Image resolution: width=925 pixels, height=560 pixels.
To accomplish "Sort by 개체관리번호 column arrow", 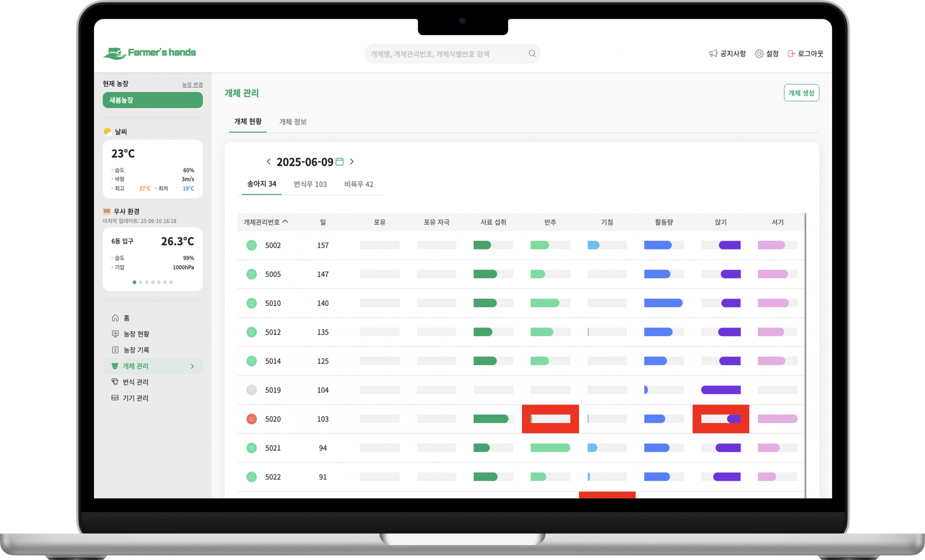I will coord(285,221).
